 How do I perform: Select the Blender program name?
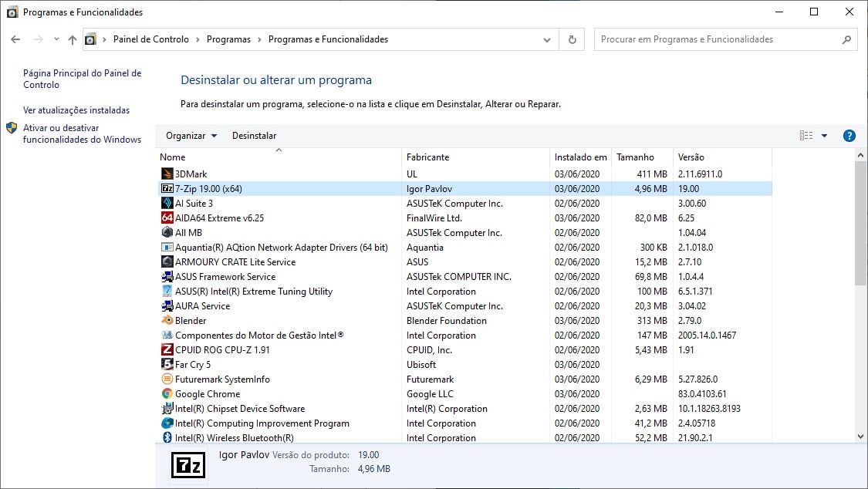pyautogui.click(x=191, y=320)
